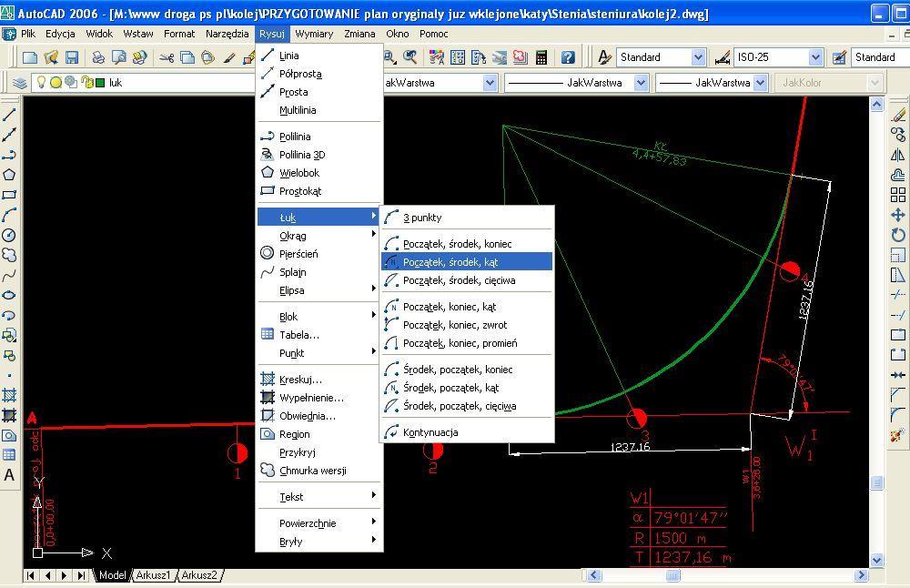
Task: Select the Ellipse tool in left toolbar
Action: 9,295
